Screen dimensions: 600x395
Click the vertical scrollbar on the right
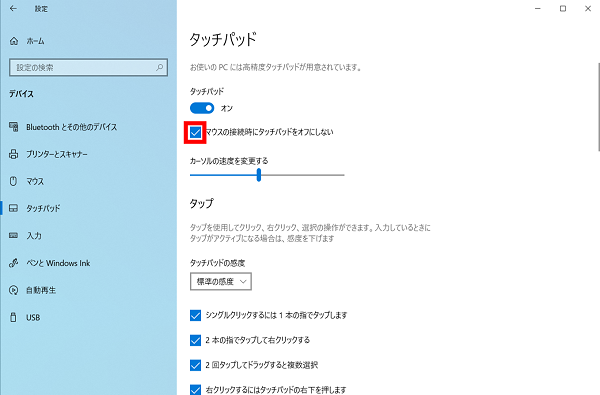598,107
